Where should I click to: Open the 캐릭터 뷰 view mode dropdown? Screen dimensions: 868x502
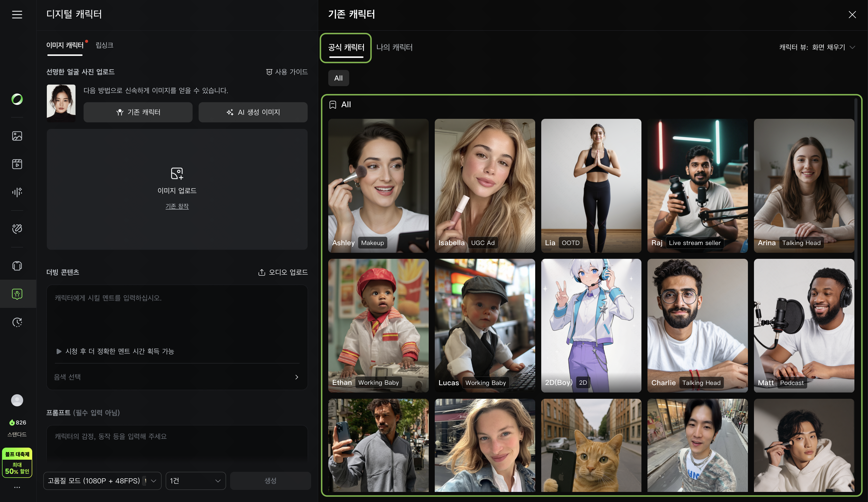(817, 47)
